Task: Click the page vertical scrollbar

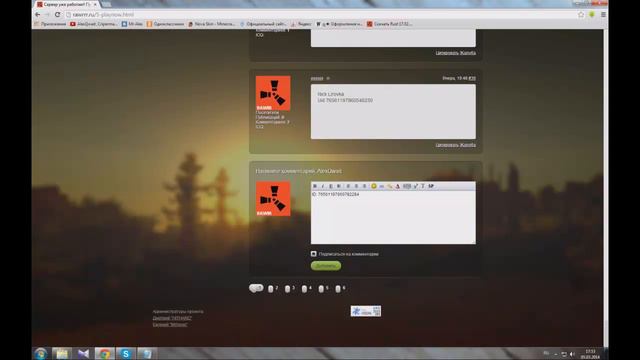Action: click(x=606, y=188)
